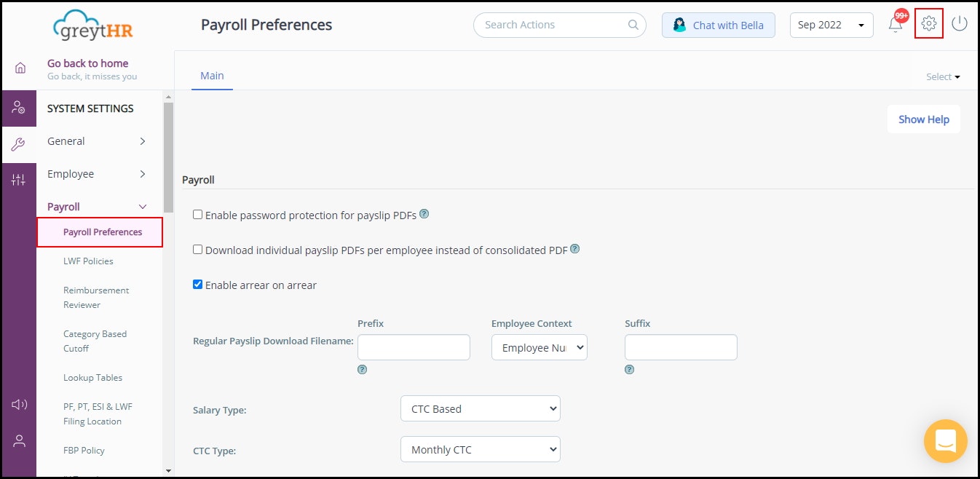This screenshot has width=980, height=479.
Task: Open the sliders configuration icon in sidebar
Action: click(x=19, y=180)
